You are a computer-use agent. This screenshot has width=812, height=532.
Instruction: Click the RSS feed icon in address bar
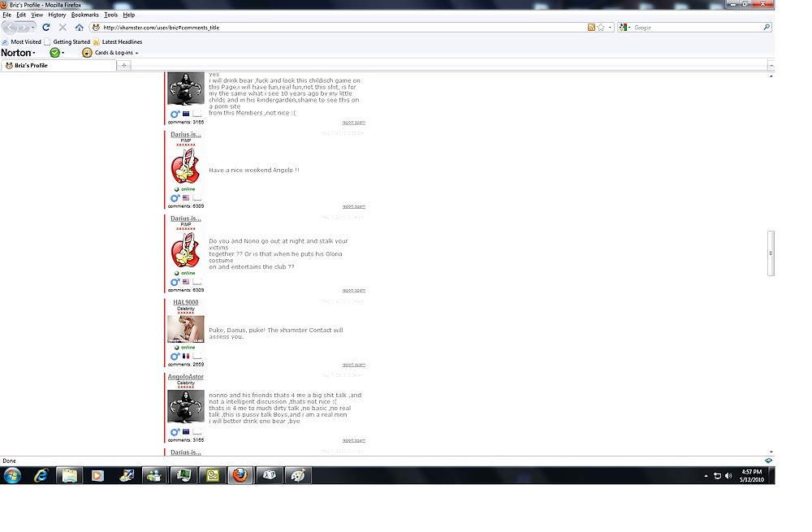coord(591,28)
